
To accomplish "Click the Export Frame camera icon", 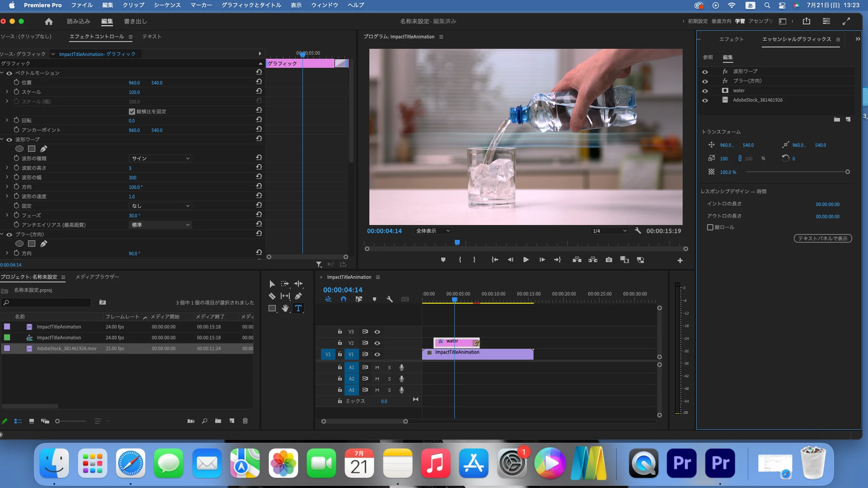I will click(609, 260).
